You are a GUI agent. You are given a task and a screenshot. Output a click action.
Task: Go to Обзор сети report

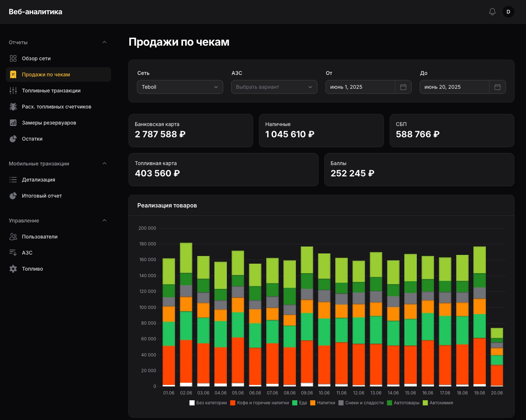coord(58,58)
